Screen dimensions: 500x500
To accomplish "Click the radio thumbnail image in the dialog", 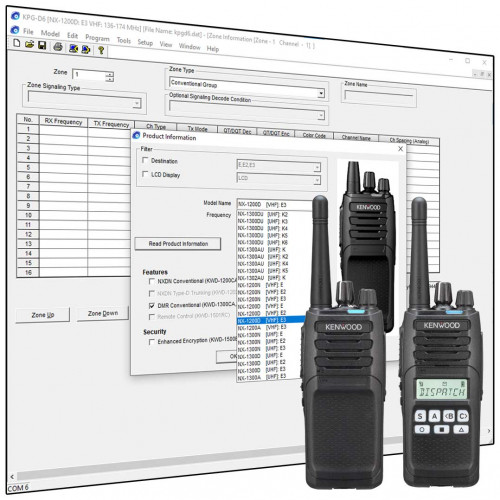I will (x=368, y=245).
